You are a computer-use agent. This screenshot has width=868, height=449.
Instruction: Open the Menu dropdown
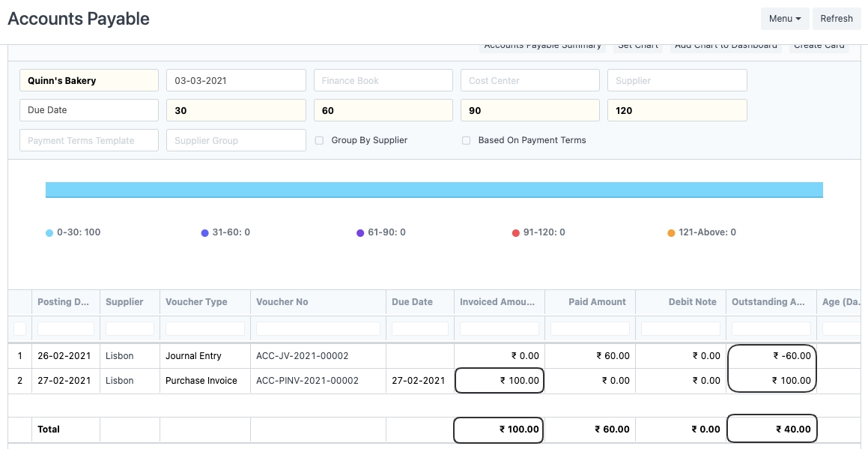(x=784, y=19)
